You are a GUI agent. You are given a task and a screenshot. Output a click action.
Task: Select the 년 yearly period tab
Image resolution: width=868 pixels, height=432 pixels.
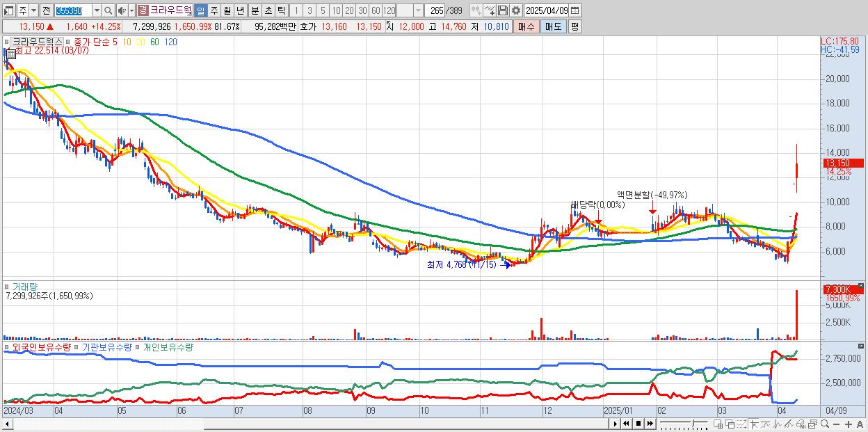[240, 10]
